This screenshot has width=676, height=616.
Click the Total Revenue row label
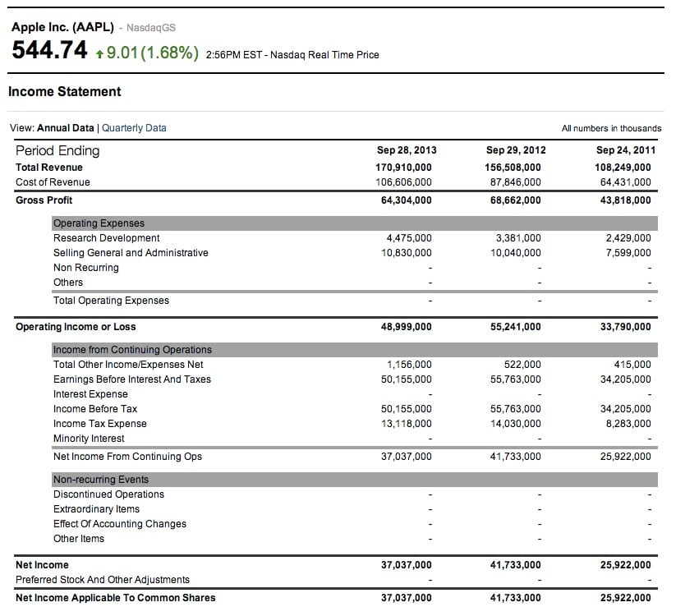tap(49, 167)
